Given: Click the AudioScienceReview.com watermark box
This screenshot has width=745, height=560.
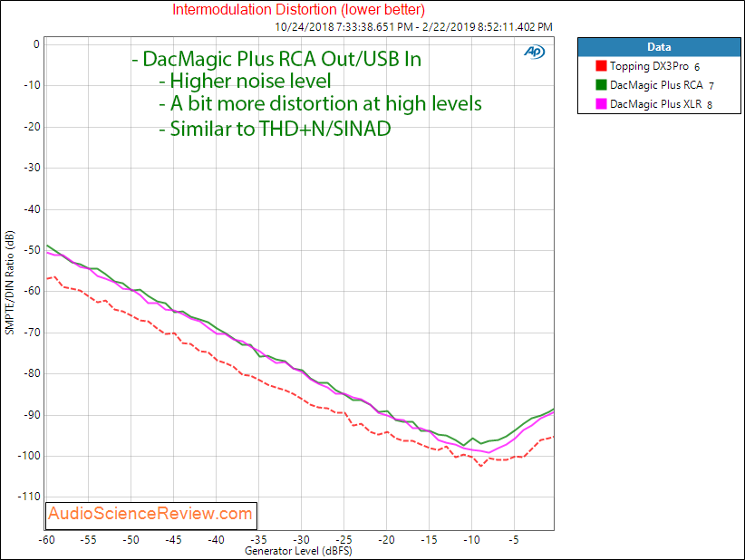Looking at the screenshot, I should coord(151,516).
